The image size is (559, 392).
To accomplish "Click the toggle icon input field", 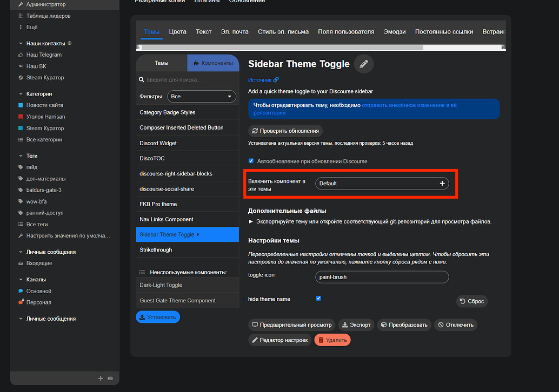I will tap(382, 277).
